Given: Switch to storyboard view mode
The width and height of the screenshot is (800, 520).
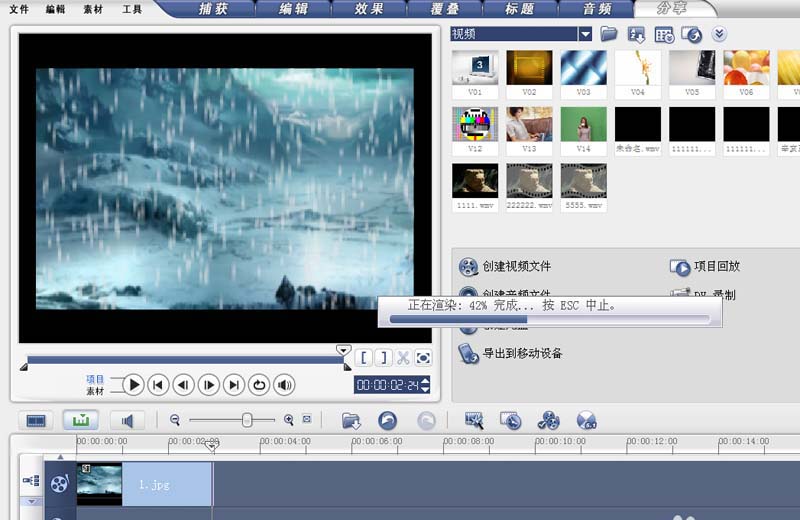Looking at the screenshot, I should (x=36, y=421).
